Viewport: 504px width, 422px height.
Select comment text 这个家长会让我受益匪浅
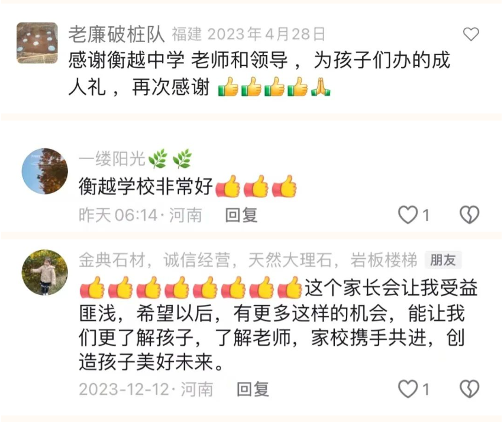(x=279, y=300)
